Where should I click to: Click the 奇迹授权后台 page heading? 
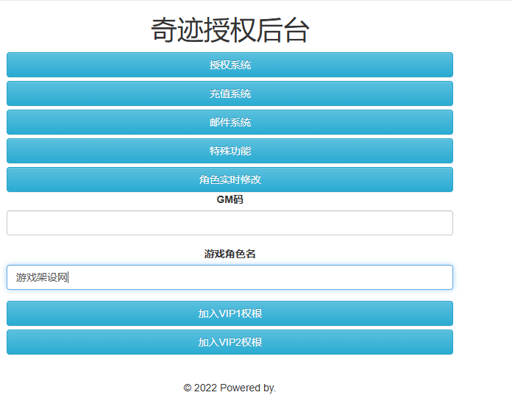pos(230,30)
